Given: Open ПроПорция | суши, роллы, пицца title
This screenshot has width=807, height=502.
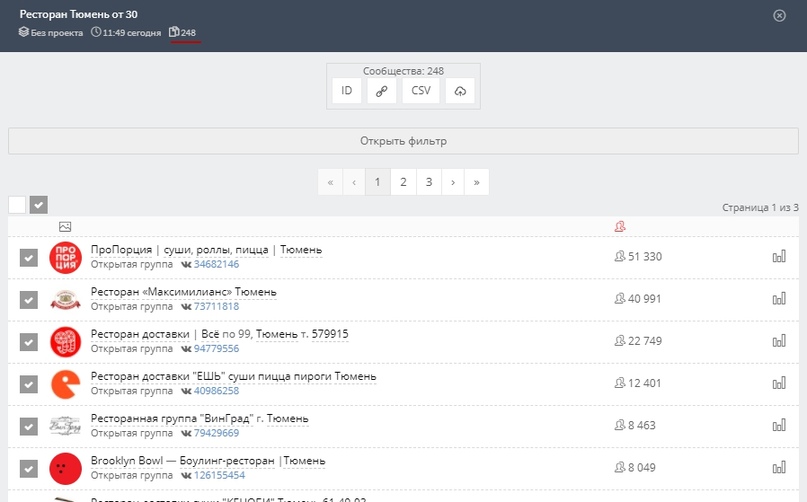Looking at the screenshot, I should pos(206,250).
